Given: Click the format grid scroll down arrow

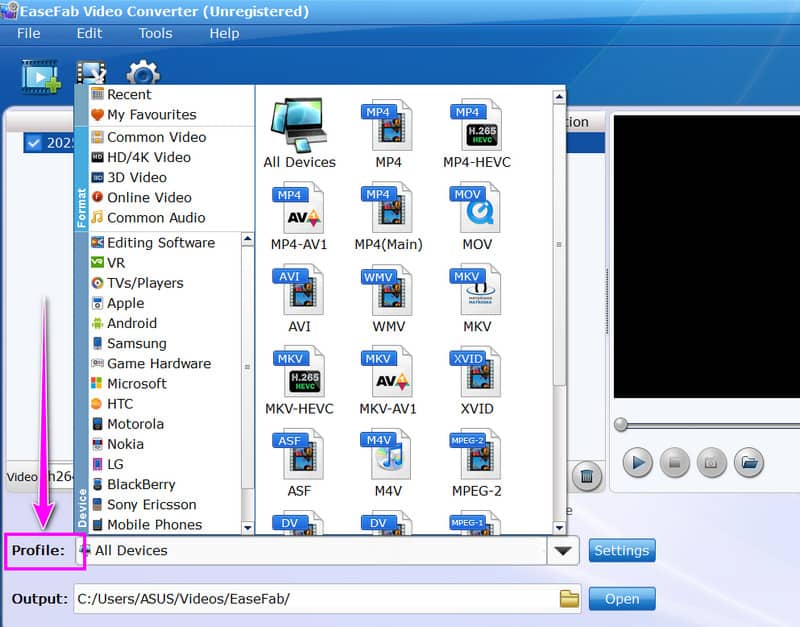Looking at the screenshot, I should click(x=559, y=528).
